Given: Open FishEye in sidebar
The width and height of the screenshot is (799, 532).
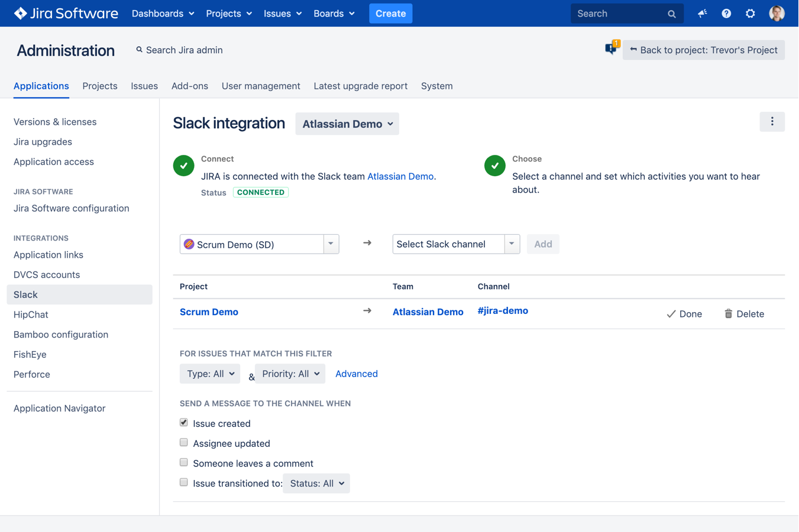Looking at the screenshot, I should tap(30, 355).
